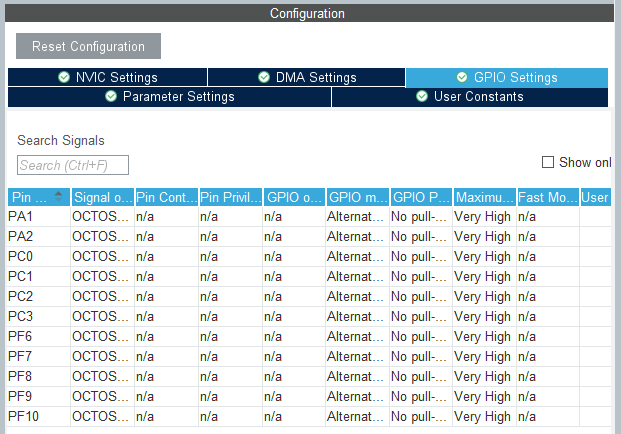Select the PF9 pin row
The width and height of the screenshot is (621, 434).
tap(309, 396)
